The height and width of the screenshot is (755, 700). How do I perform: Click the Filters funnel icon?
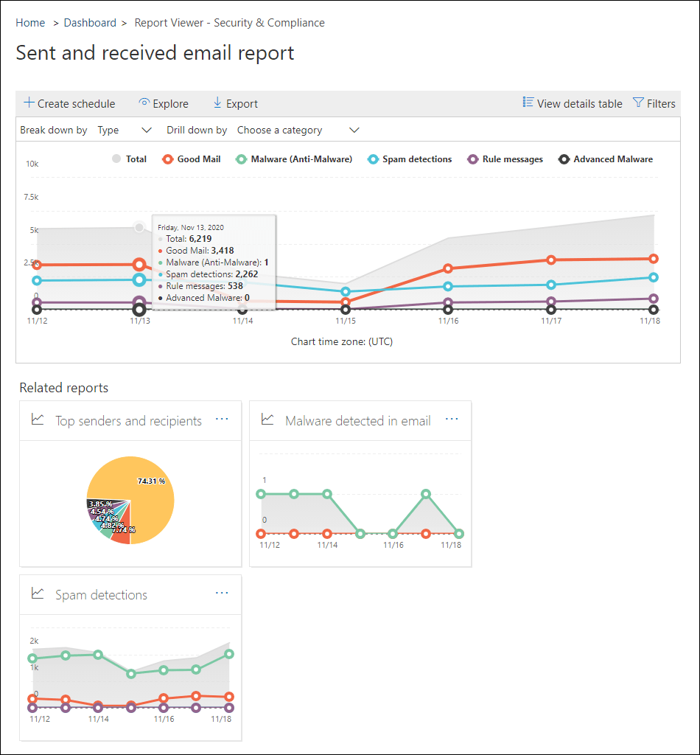pyautogui.click(x=638, y=103)
